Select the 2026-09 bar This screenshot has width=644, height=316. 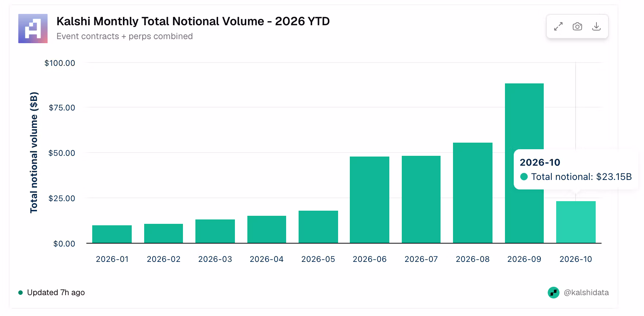click(524, 163)
